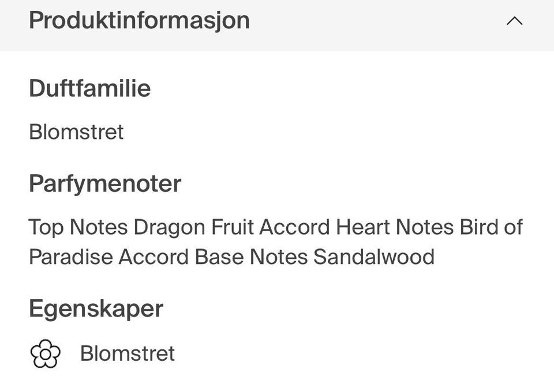This screenshot has width=554, height=392.
Task: Click the word 'Base' in perfume notes
Action: click(219, 257)
